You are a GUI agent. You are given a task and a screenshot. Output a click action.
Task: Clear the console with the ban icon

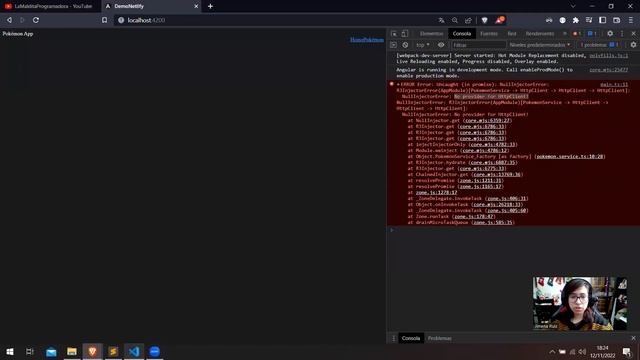pyautogui.click(x=405, y=45)
